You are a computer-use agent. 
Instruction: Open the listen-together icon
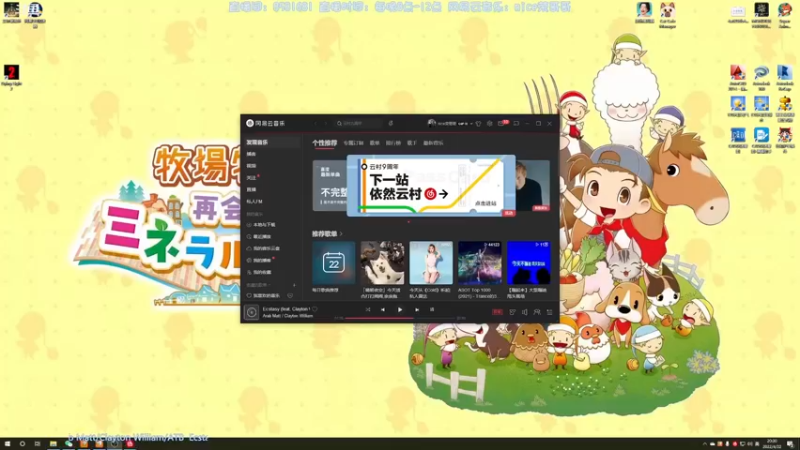pos(537,312)
